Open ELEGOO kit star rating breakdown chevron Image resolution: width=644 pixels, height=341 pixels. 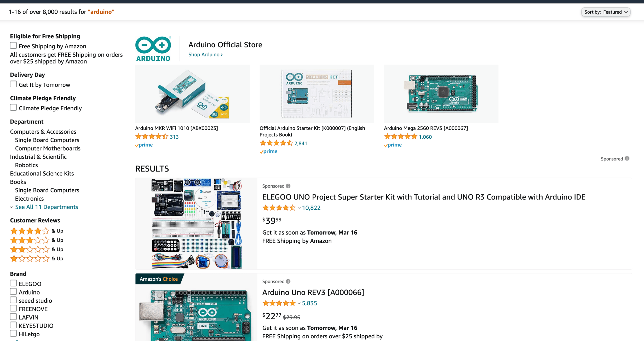click(299, 208)
